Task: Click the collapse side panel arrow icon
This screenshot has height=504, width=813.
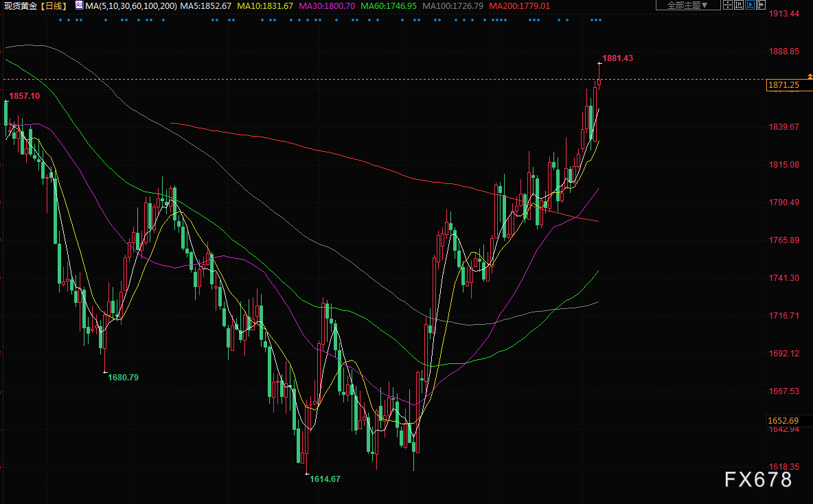Action: 761,5
